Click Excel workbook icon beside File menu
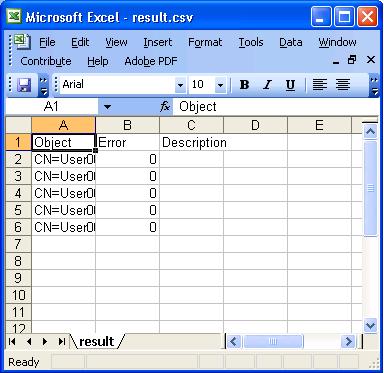The width and height of the screenshot is (384, 373). (x=22, y=42)
